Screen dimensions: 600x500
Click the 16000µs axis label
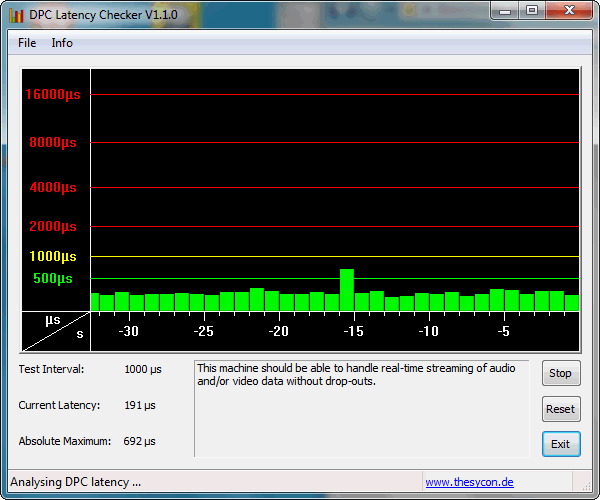click(53, 94)
